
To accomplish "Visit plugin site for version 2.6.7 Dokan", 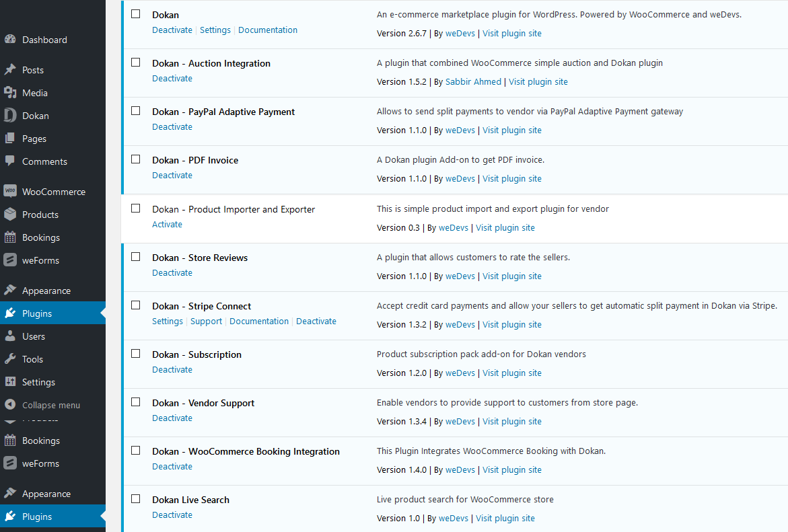I will pyautogui.click(x=512, y=34).
